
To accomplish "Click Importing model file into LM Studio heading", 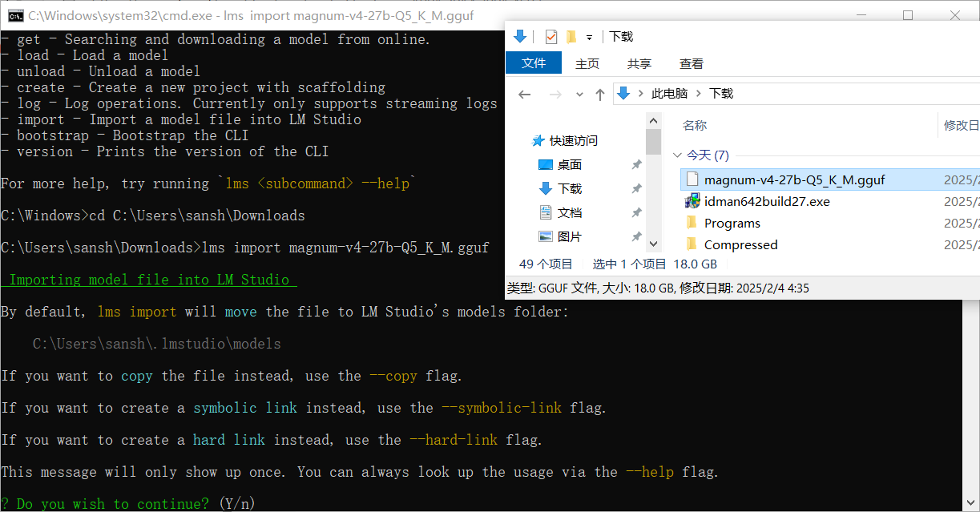I will pos(149,280).
